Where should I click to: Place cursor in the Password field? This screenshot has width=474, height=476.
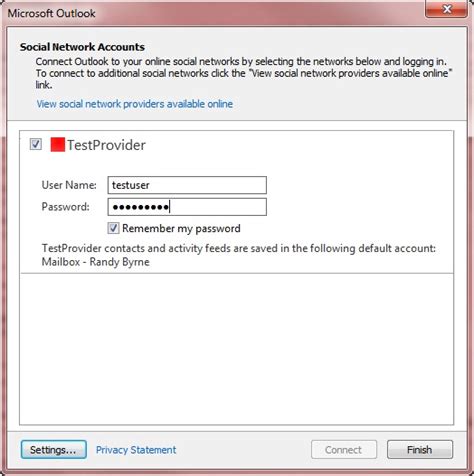tap(187, 207)
